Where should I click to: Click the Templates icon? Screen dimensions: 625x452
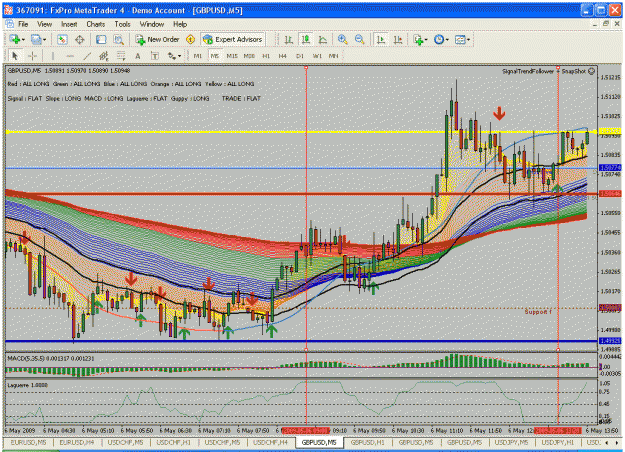click(x=460, y=39)
